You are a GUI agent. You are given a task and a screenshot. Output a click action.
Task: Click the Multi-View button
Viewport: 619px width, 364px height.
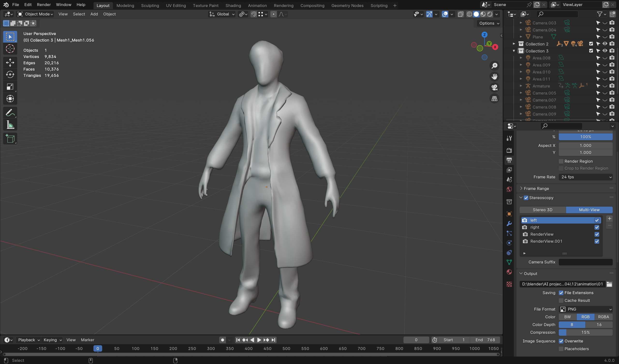(x=589, y=210)
